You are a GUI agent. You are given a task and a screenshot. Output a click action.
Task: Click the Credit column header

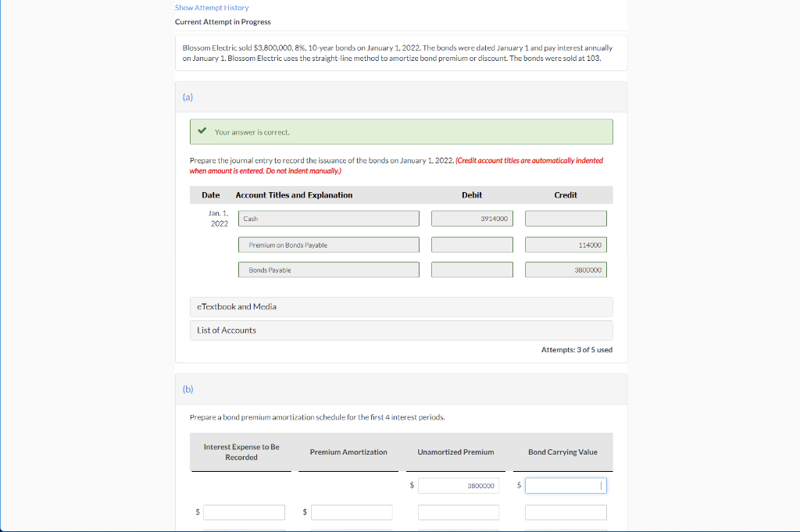click(566, 195)
